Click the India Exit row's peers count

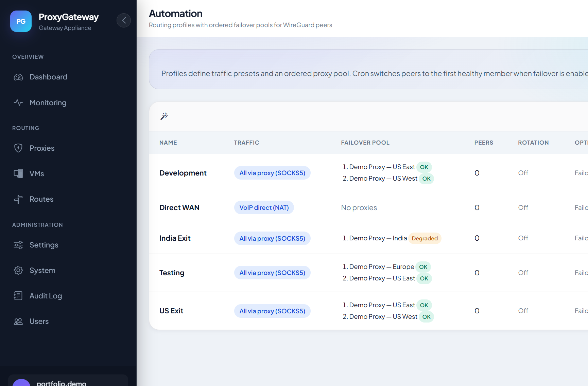(x=477, y=238)
